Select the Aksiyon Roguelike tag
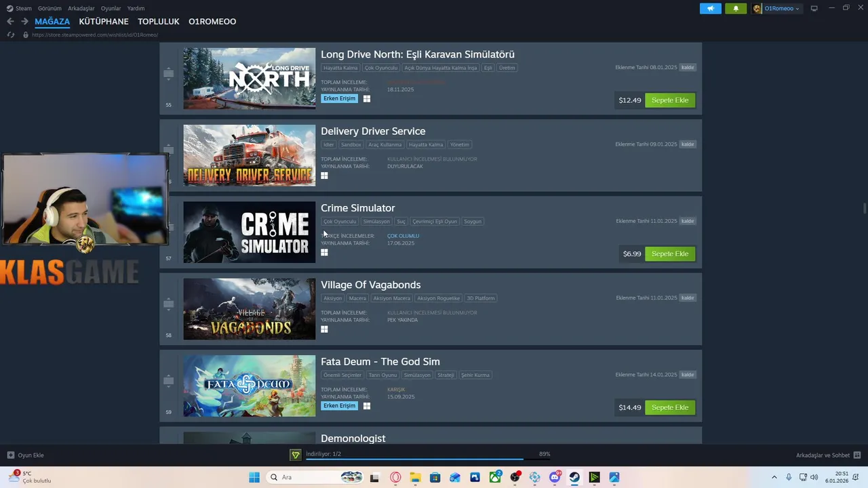 click(x=438, y=298)
